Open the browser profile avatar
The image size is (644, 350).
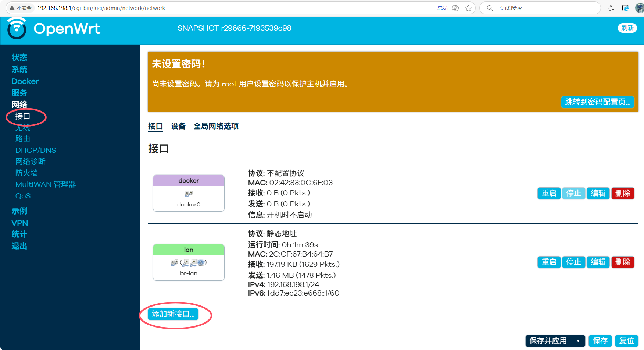[x=639, y=8]
